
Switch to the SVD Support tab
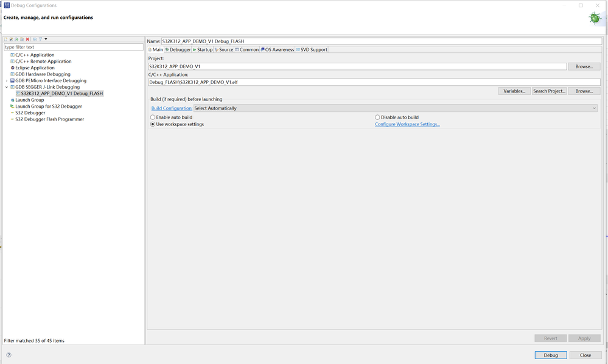(312, 50)
